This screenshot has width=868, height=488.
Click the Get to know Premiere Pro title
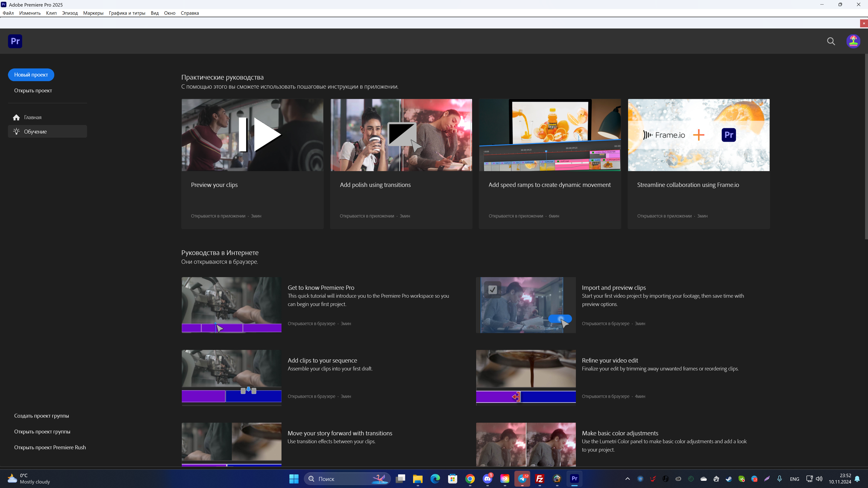coord(321,288)
